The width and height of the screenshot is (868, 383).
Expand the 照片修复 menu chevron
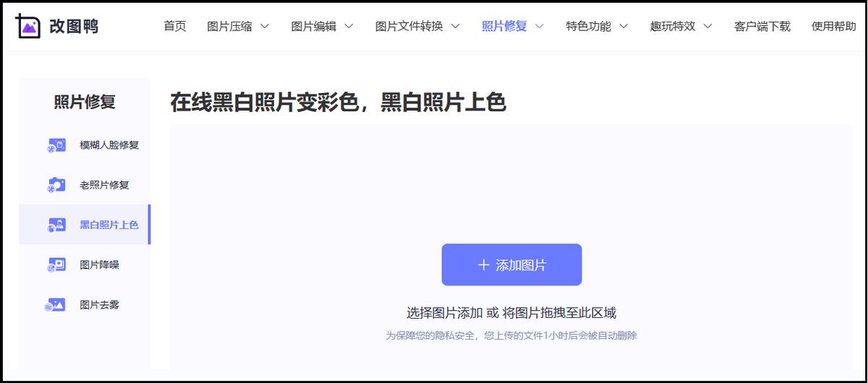(539, 27)
